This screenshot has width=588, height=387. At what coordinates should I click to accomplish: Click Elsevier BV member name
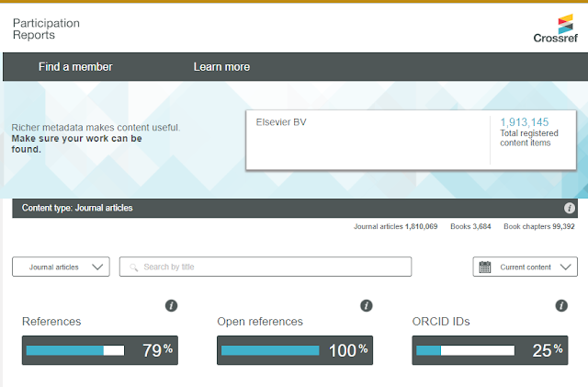pos(281,122)
